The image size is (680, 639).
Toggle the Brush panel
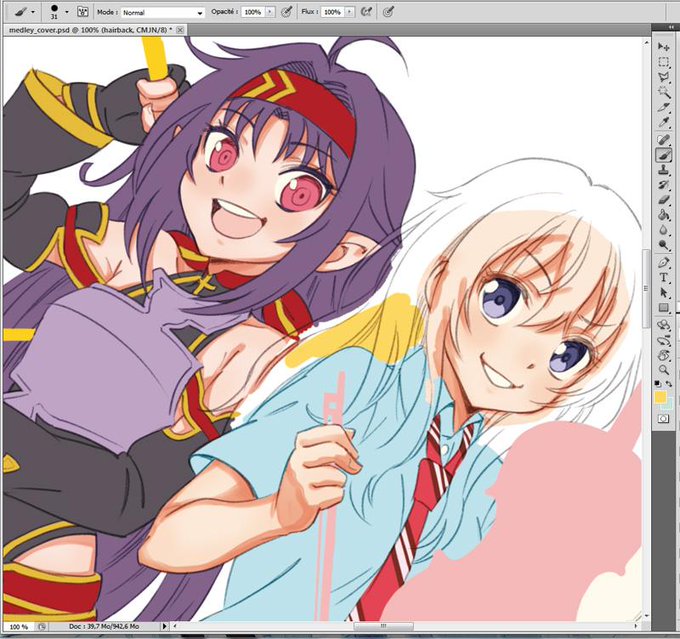(82, 12)
